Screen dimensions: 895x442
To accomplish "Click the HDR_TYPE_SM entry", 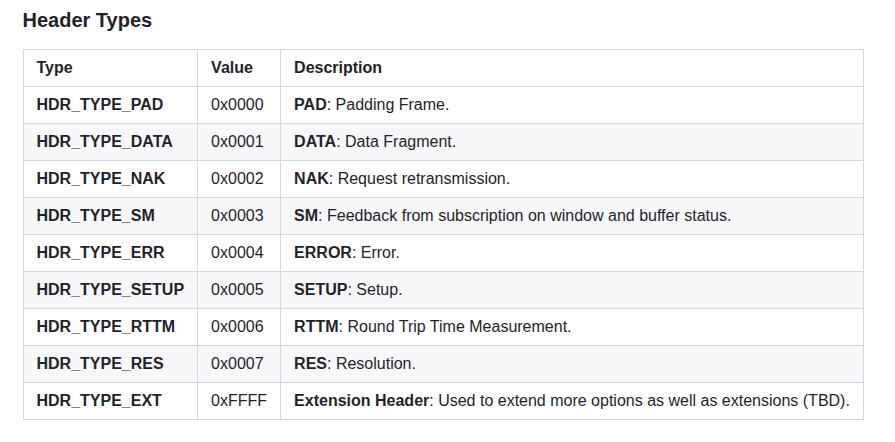I will coord(96,216).
